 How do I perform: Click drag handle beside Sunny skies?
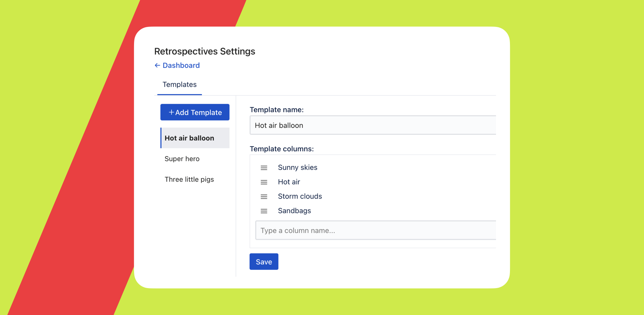[264, 168]
